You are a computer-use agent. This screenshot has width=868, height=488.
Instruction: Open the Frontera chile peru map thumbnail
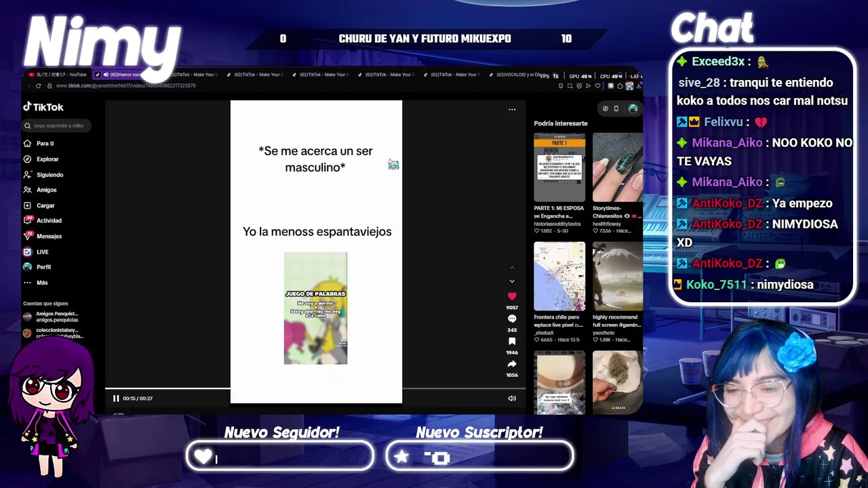click(559, 276)
